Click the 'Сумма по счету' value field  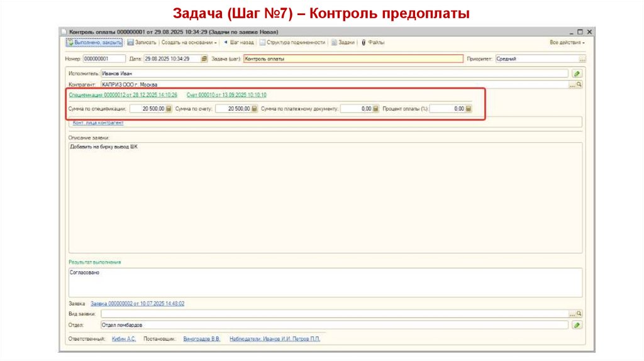tap(233, 109)
